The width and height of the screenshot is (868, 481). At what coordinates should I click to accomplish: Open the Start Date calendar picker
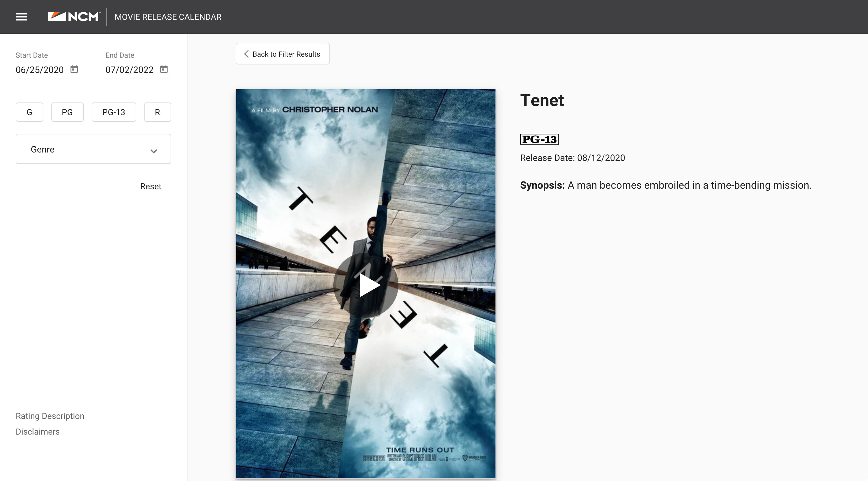click(74, 69)
